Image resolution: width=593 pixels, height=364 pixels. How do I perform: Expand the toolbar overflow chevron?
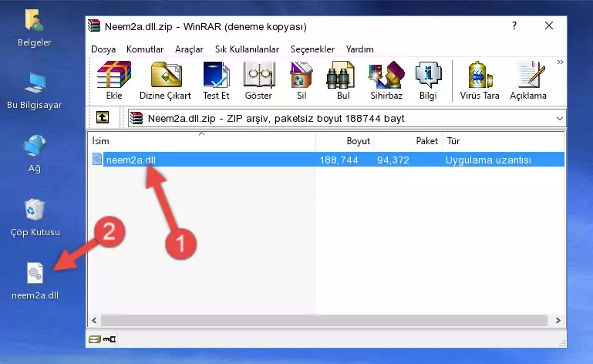pyautogui.click(x=560, y=62)
